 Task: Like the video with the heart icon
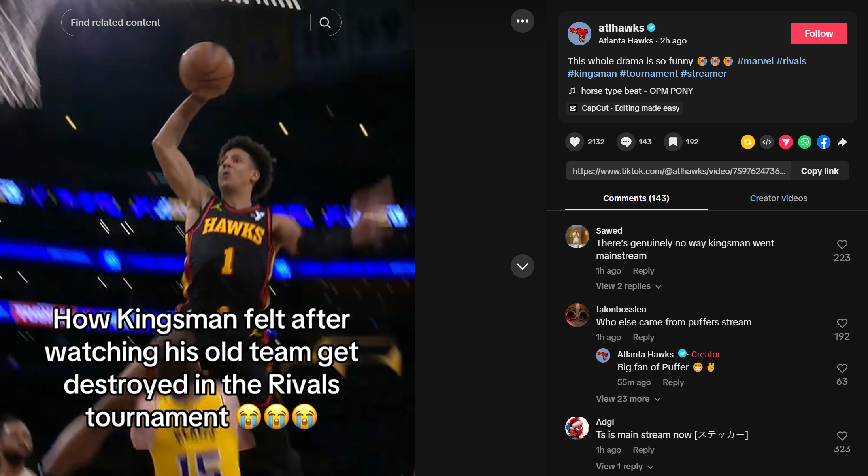[575, 142]
